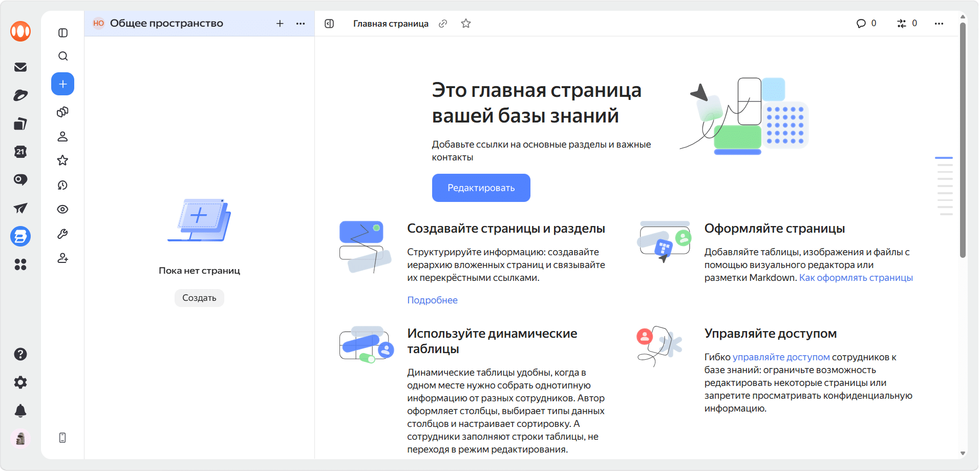Jump to the highlighted first table-of-contents marker

point(944,158)
